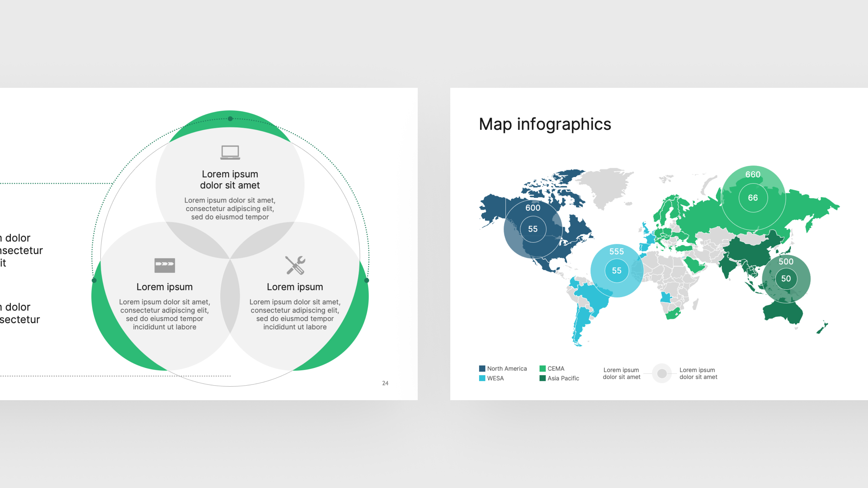868x488 pixels.
Task: Select the Map infographics title text
Action: (x=545, y=124)
